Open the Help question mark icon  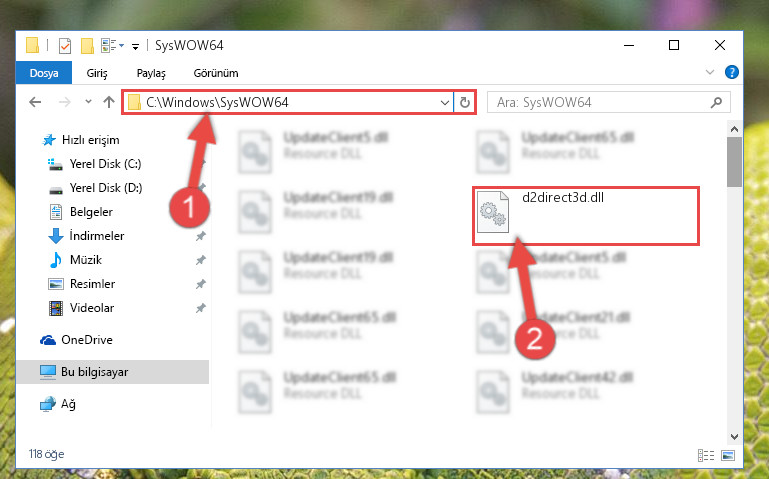[x=732, y=72]
